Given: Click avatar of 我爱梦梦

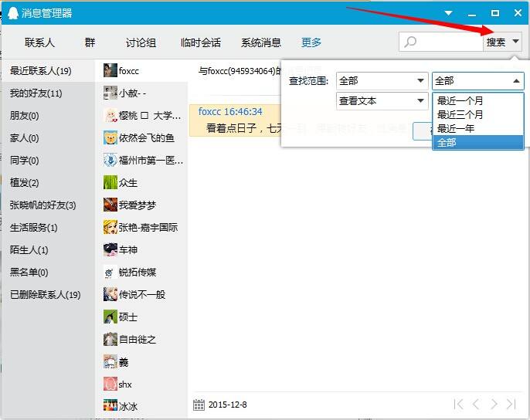Looking at the screenshot, I should (x=110, y=205).
